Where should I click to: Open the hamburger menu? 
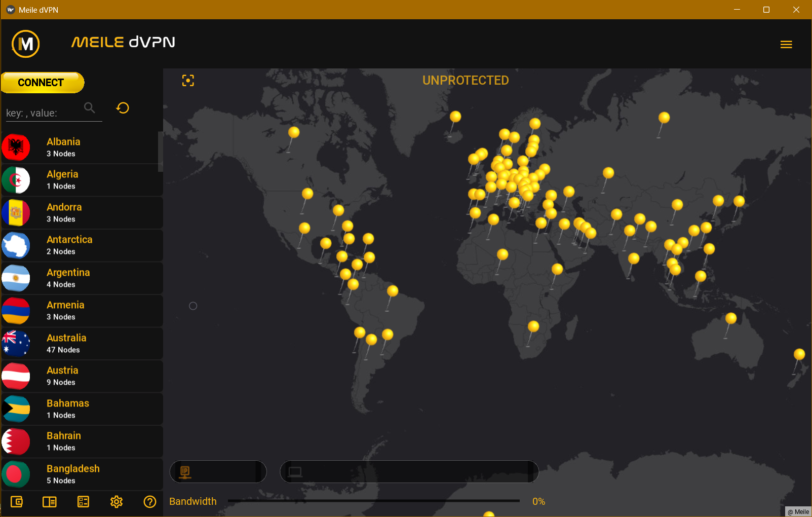(786, 45)
